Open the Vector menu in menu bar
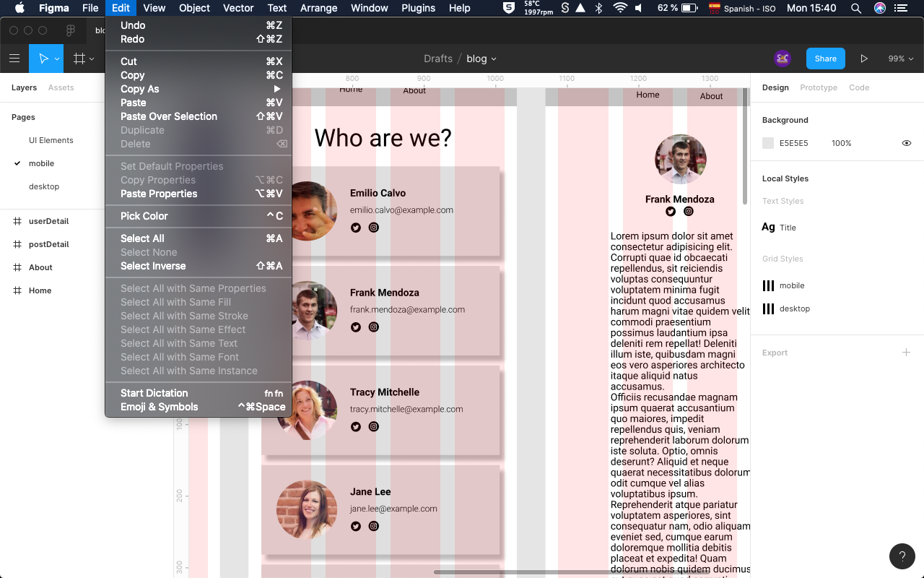 coord(238,8)
